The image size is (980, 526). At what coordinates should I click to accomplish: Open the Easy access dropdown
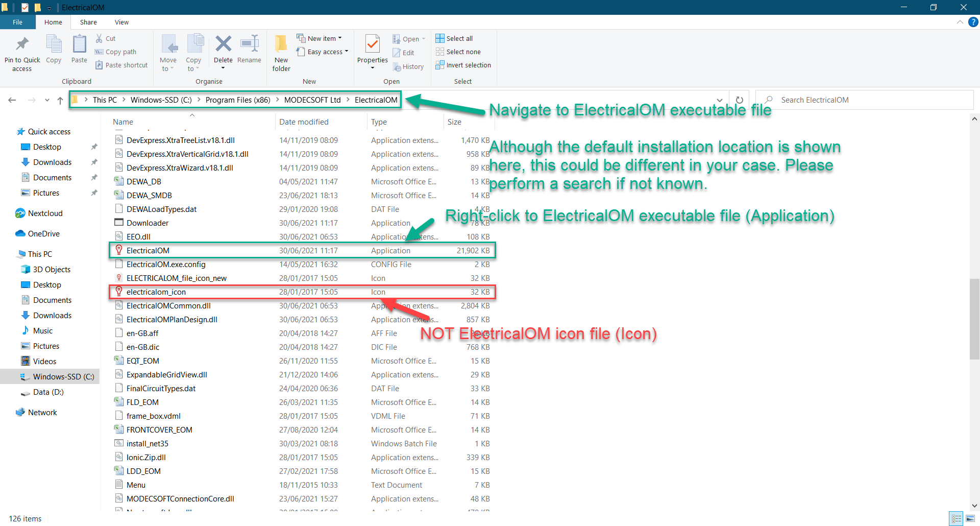pos(323,52)
